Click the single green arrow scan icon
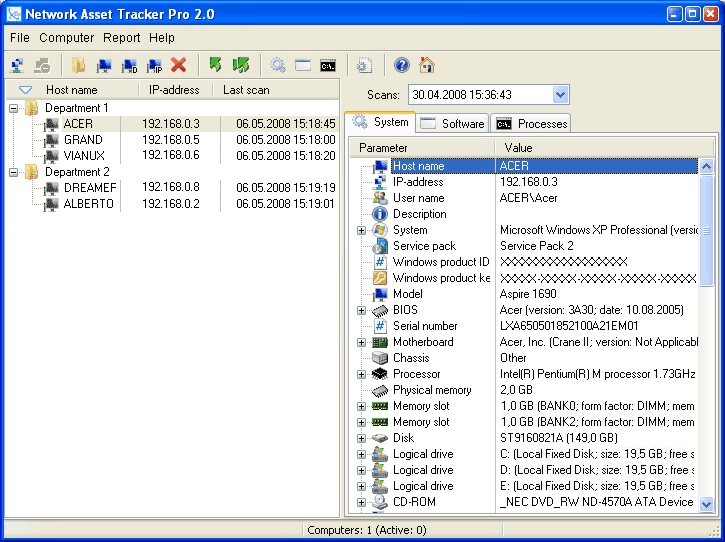Viewport: 725px width, 542px height. tap(215, 65)
